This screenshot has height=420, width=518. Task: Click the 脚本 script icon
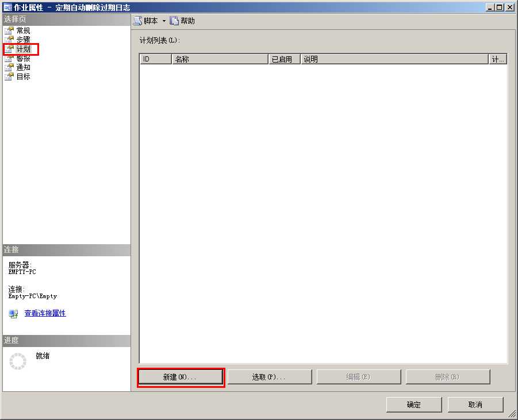(137, 21)
